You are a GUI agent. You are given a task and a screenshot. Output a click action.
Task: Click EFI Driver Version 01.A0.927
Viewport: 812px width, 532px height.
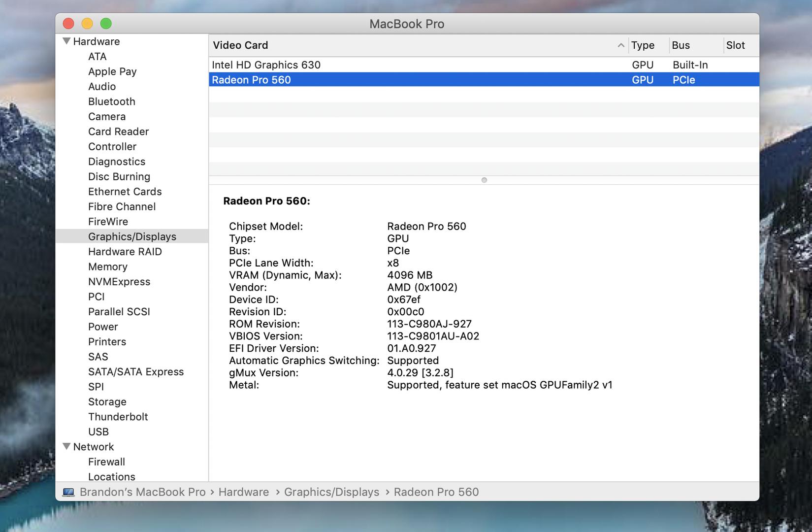coord(411,348)
